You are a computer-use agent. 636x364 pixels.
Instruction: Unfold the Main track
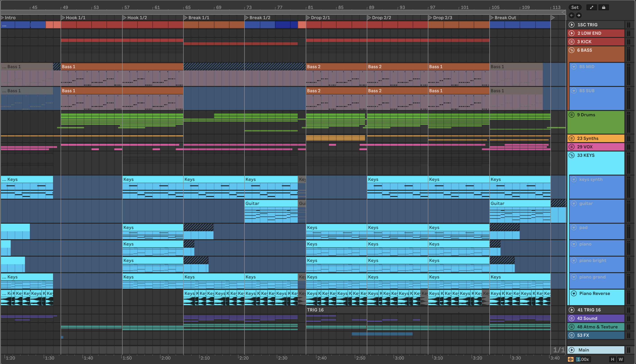(571, 350)
